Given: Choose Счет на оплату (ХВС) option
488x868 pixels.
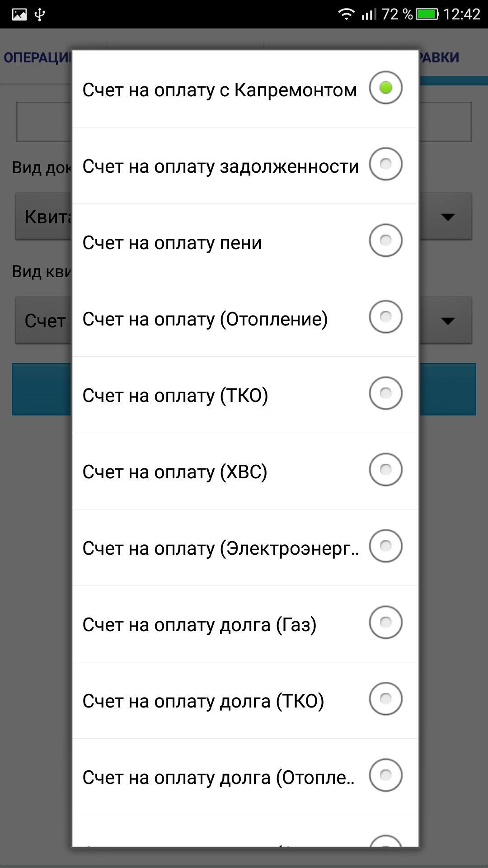Looking at the screenshot, I should [x=385, y=470].
